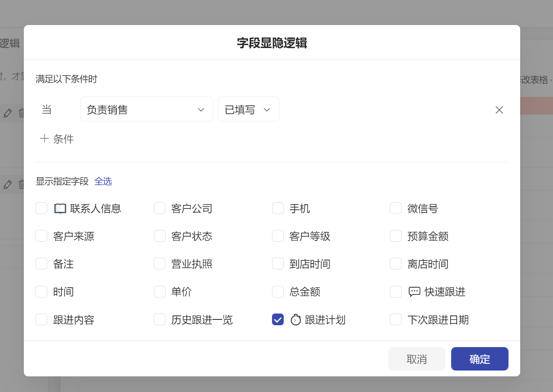Image resolution: width=553 pixels, height=392 pixels.
Task: Enable the 到店时间 checkbox
Action: (x=278, y=264)
